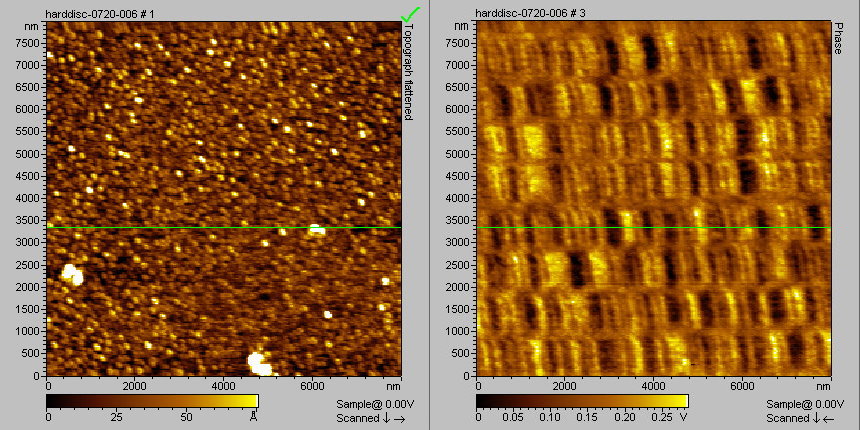Click 'Sample@ 0.00V' under the phase image
Viewport: 860px width, 430px height.
(x=802, y=403)
